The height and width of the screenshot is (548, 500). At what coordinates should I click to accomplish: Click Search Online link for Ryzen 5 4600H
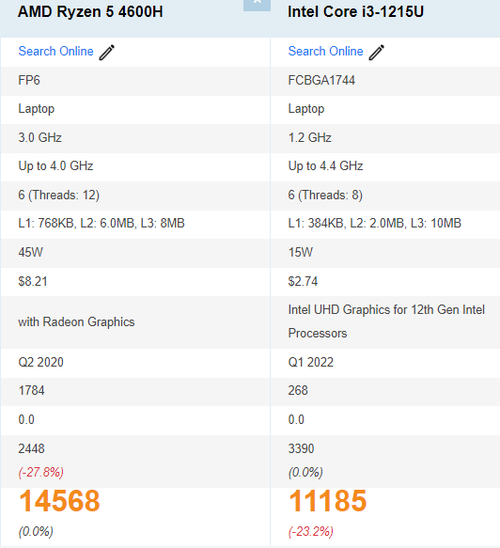pyautogui.click(x=56, y=51)
